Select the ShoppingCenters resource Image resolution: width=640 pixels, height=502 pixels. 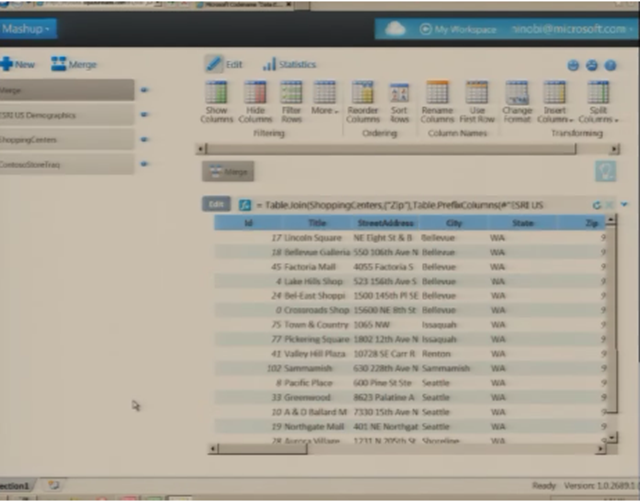(x=67, y=140)
